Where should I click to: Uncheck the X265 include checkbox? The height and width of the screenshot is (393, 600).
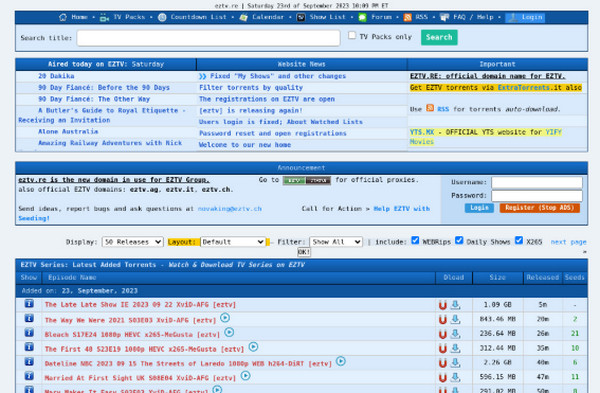(x=519, y=240)
